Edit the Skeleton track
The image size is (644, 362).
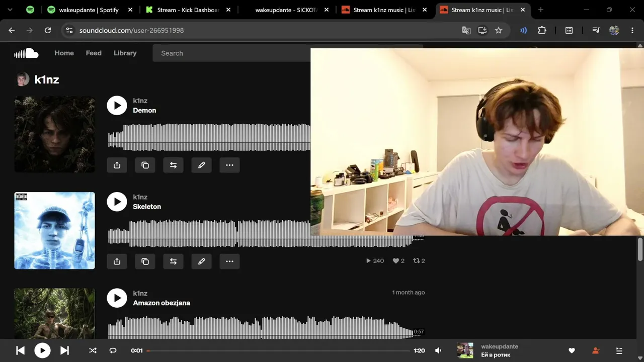[x=202, y=261]
